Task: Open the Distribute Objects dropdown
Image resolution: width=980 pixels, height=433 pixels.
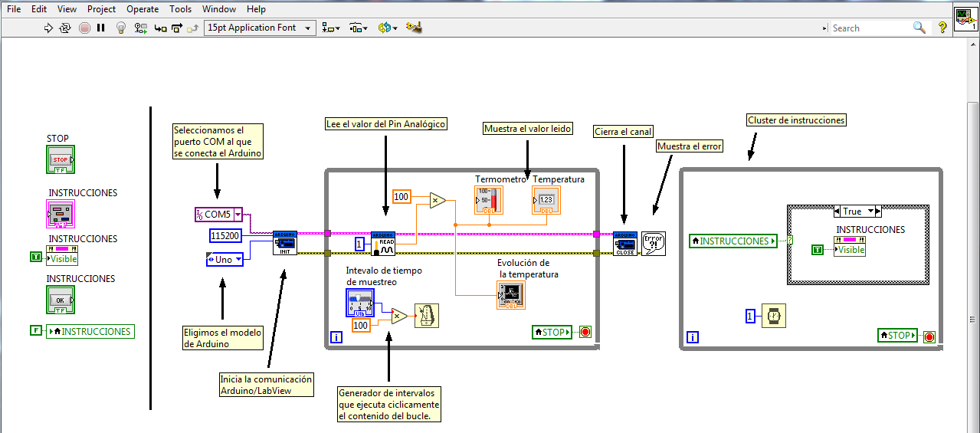Action: 359,28
